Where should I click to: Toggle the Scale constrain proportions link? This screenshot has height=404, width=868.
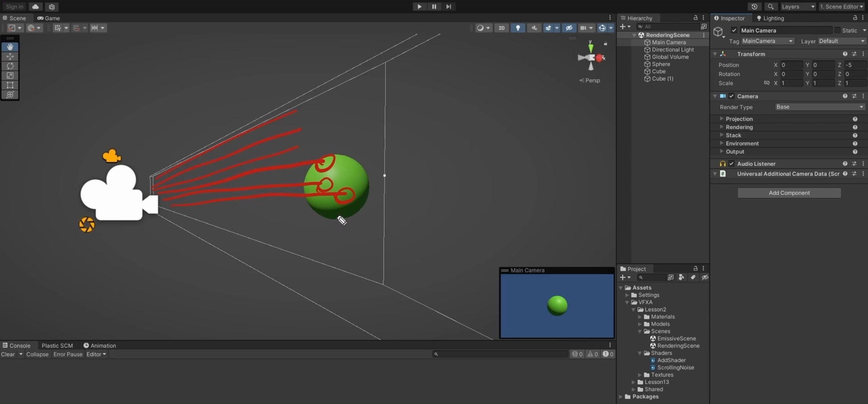(767, 83)
